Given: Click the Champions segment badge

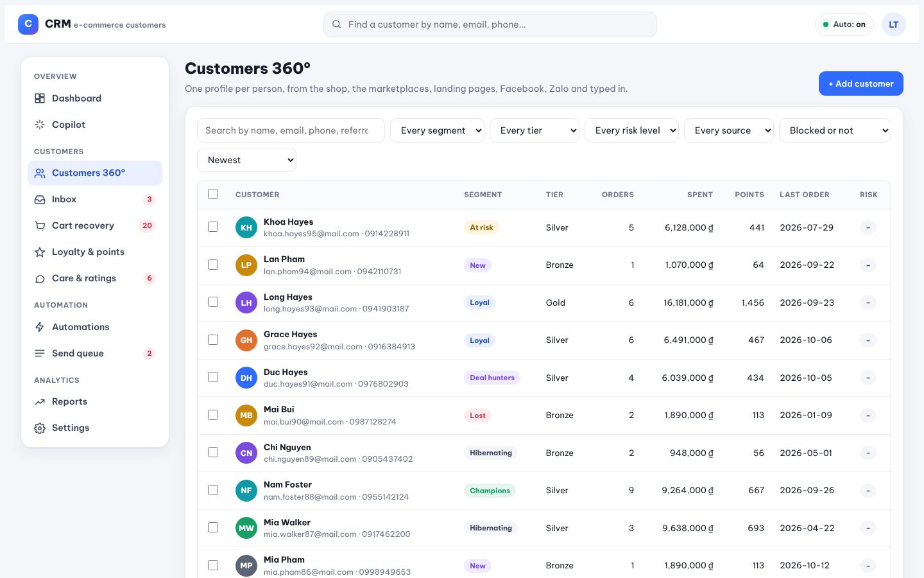Looking at the screenshot, I should tap(490, 491).
